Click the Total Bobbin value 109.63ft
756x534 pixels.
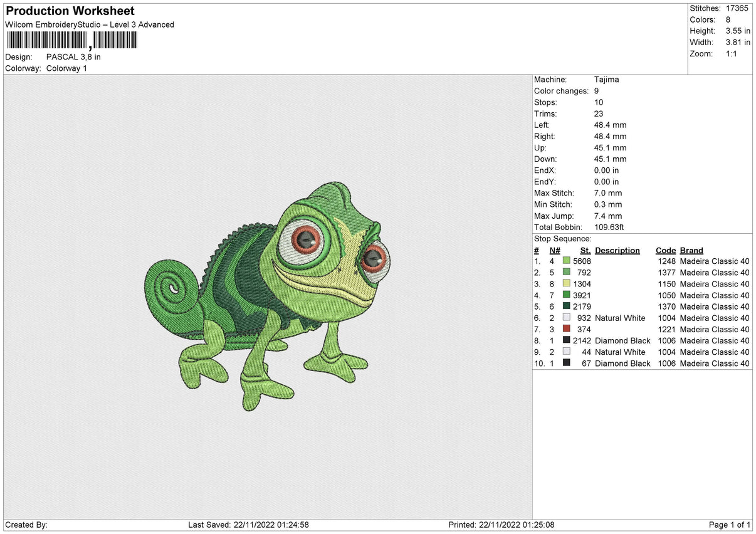tap(610, 227)
